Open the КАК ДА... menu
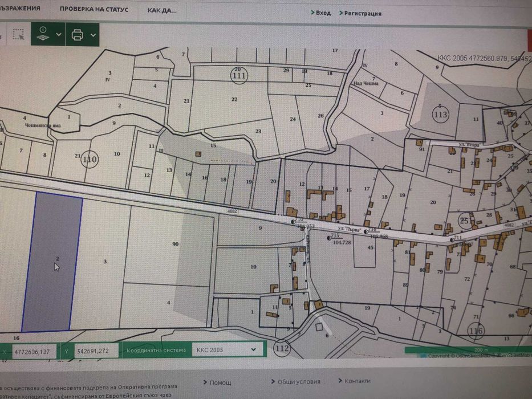This screenshot has width=532, height=399. (162, 10)
